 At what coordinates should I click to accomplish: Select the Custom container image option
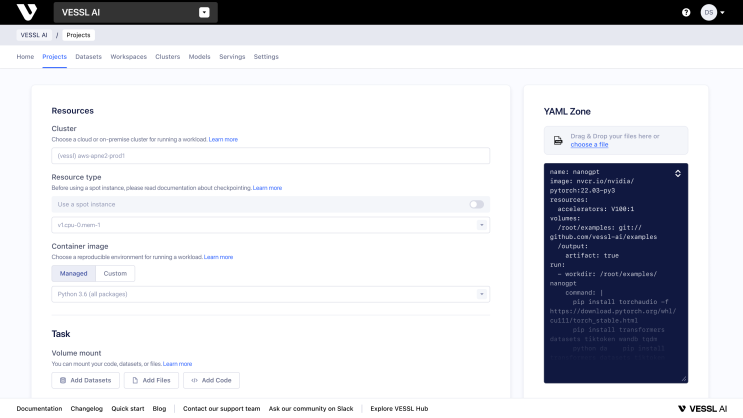pyautogui.click(x=115, y=273)
